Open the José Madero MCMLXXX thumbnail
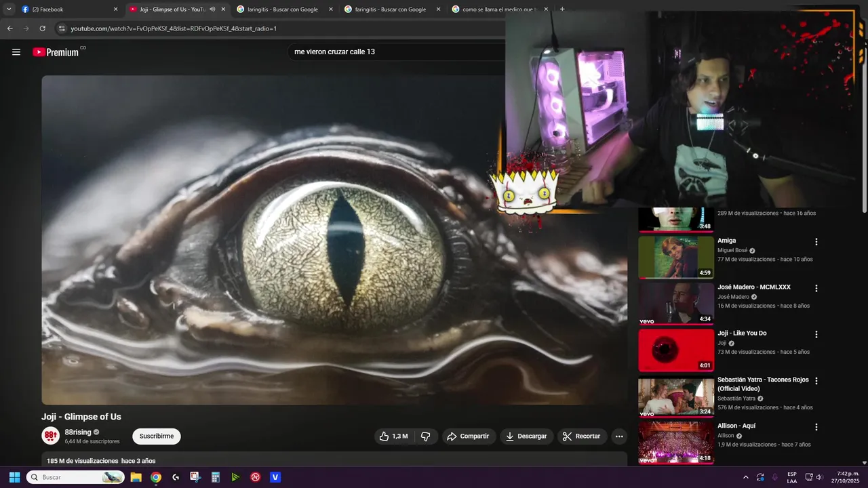Screen dimensions: 868x488 (676, 304)
